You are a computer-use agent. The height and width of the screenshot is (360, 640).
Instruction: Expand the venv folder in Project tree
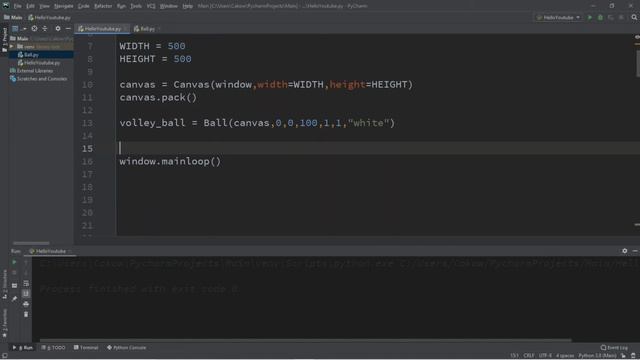point(12,47)
